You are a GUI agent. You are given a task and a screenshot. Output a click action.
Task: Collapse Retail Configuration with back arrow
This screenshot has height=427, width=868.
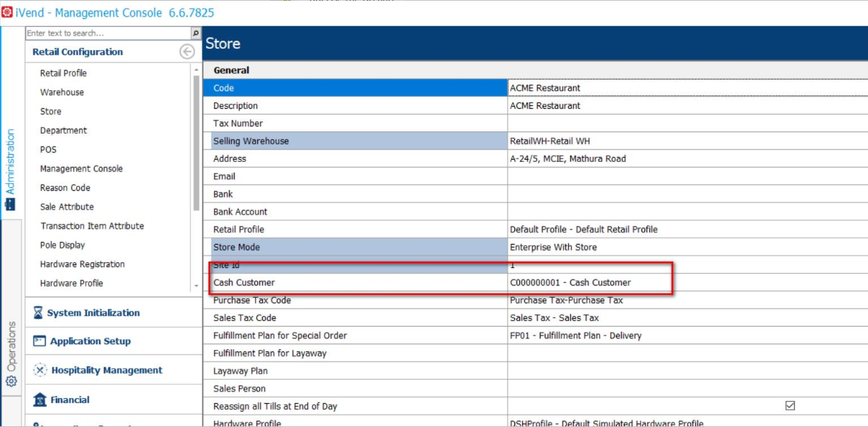pyautogui.click(x=187, y=52)
